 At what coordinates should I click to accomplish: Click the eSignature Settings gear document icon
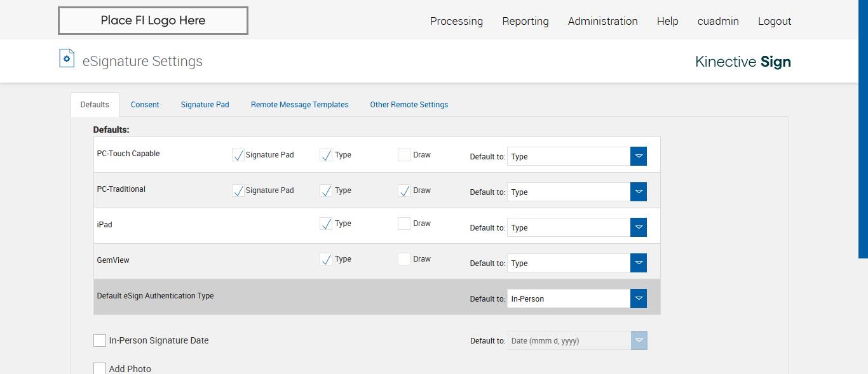tap(67, 58)
